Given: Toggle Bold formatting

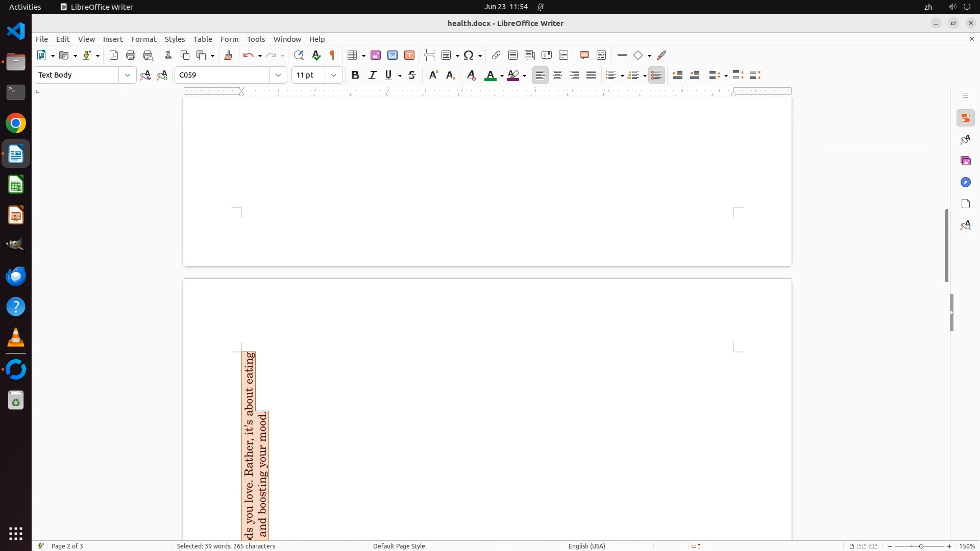Looking at the screenshot, I should [x=355, y=75].
